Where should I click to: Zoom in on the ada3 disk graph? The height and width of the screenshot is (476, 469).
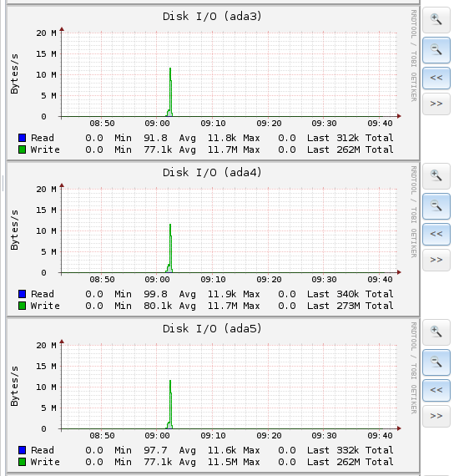click(x=436, y=20)
